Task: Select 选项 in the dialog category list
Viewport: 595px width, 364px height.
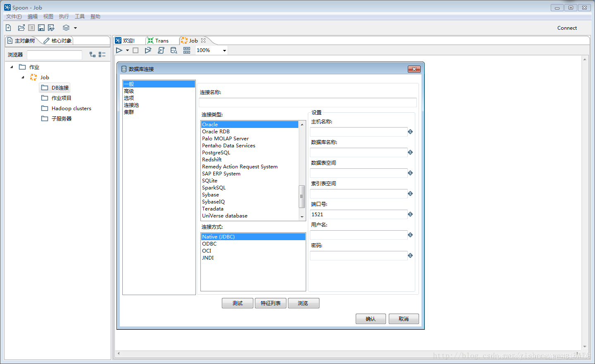Action: tap(159, 98)
